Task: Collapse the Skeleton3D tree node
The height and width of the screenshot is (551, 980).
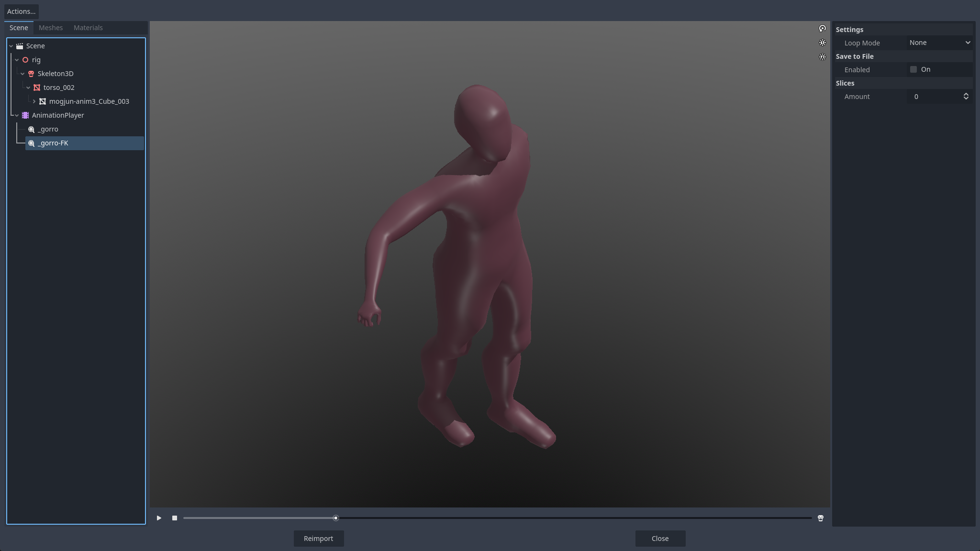Action: coord(22,74)
